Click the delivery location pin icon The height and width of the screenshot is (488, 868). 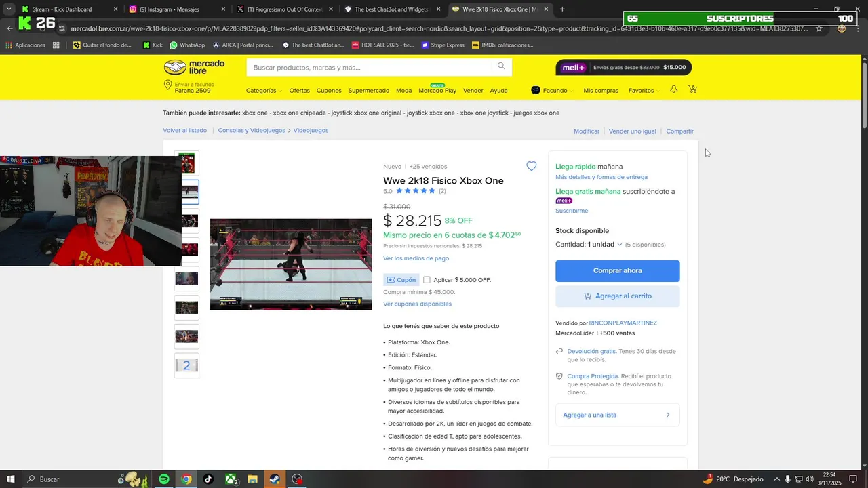[167, 85]
